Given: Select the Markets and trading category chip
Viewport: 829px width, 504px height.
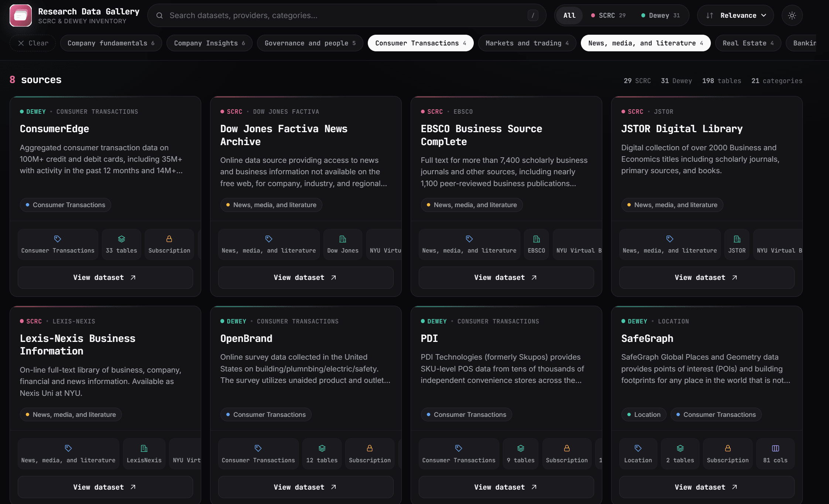Looking at the screenshot, I should tap(527, 43).
